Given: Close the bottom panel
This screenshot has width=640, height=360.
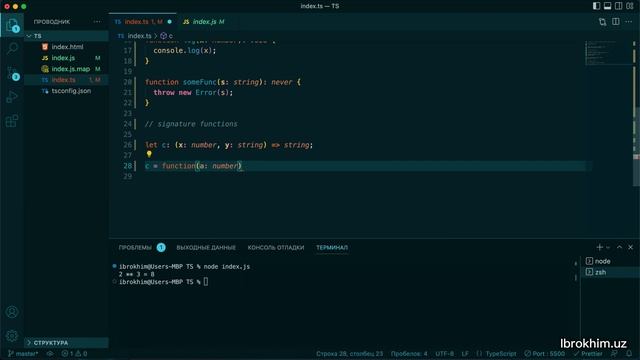Looking at the screenshot, I should (631, 247).
